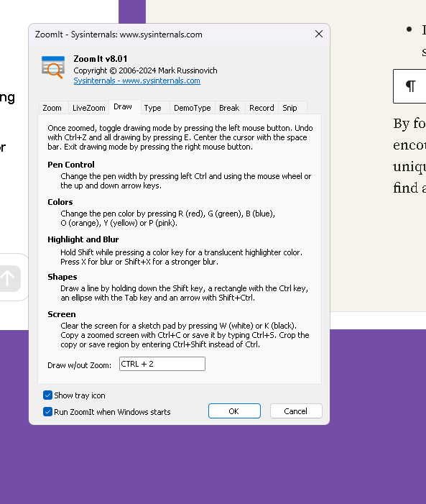Image resolution: width=426 pixels, height=504 pixels.
Task: Open the Sysinternals website link
Action: click(x=137, y=81)
